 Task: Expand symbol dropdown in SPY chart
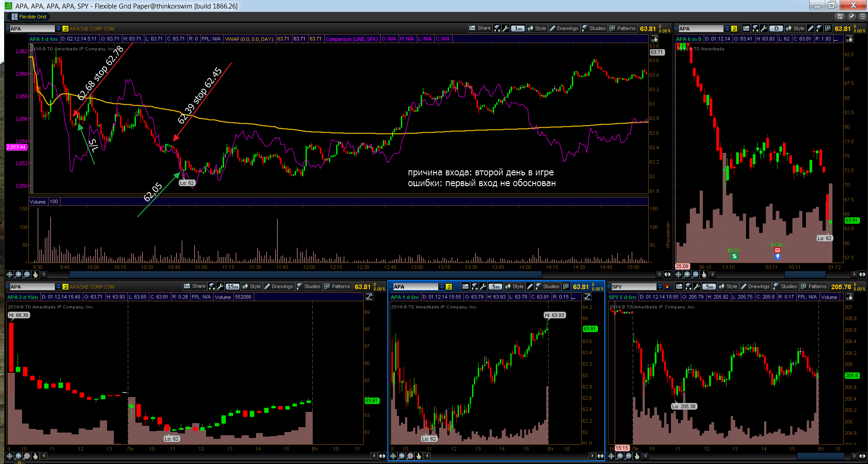660,286
